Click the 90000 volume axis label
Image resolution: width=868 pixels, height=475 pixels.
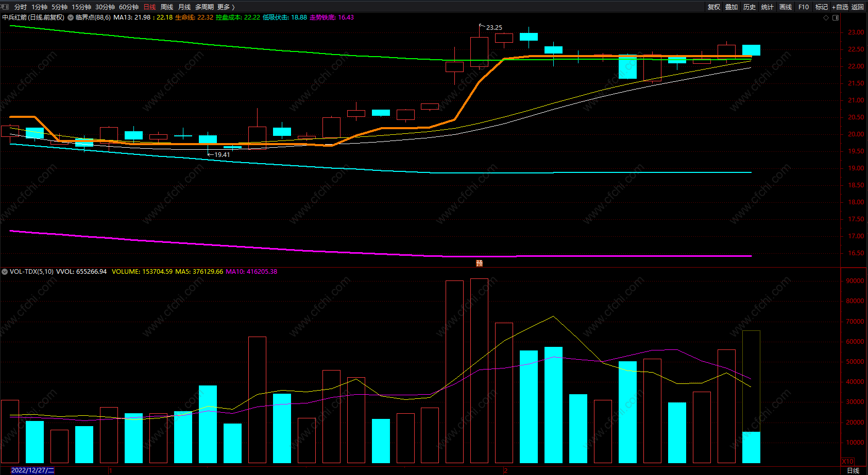pos(855,281)
